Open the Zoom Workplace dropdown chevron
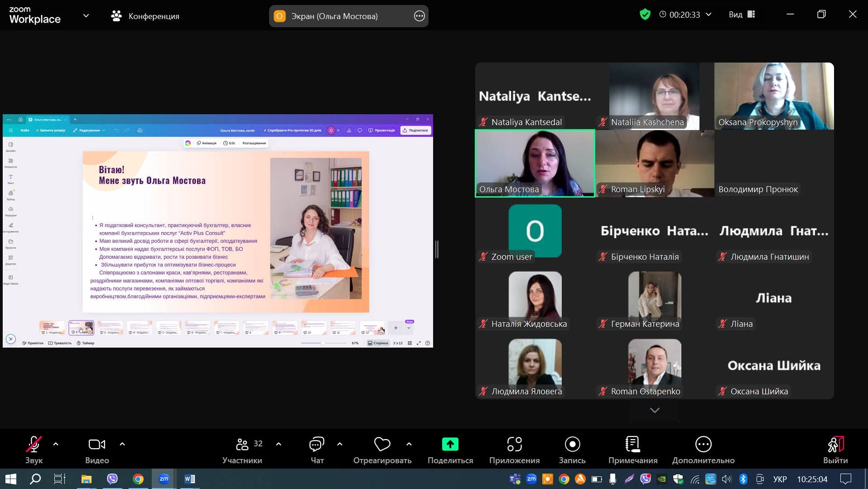Image resolution: width=868 pixels, height=489 pixels. click(86, 16)
